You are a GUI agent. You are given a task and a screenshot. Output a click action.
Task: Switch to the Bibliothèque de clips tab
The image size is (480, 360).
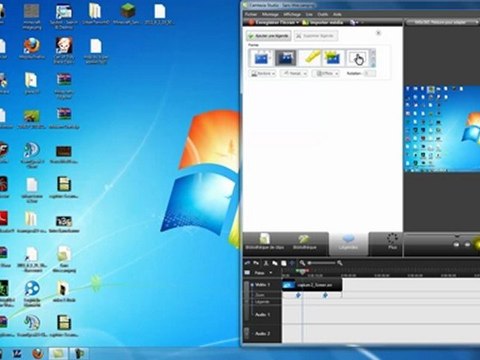265,242
